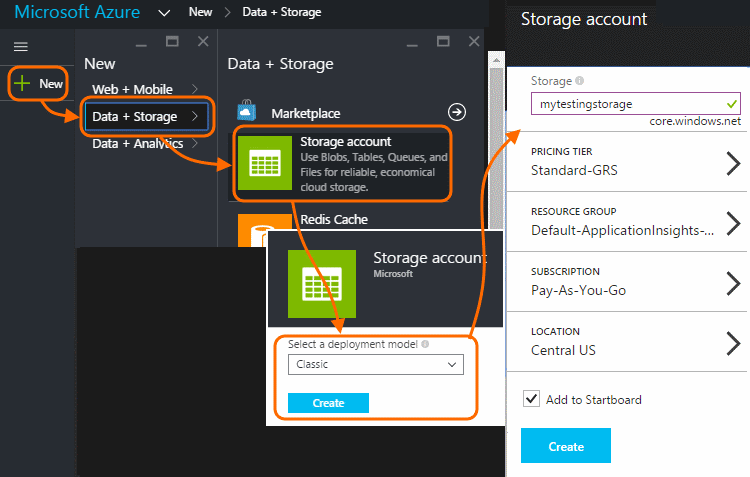The image size is (750, 477).
Task: Click the mytestingstorage name input field
Action: coord(636,104)
